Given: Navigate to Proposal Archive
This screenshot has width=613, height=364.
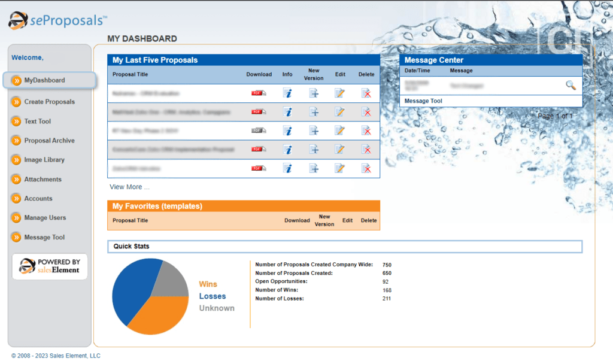Looking at the screenshot, I should tap(49, 141).
